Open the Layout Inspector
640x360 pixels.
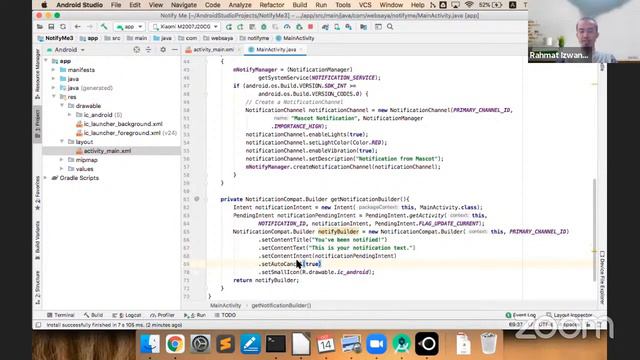569,315
